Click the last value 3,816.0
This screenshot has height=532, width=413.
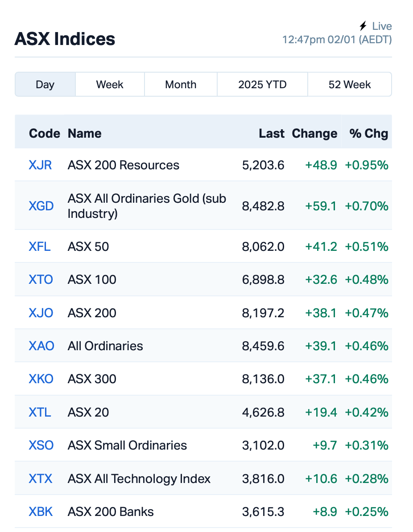tap(263, 479)
